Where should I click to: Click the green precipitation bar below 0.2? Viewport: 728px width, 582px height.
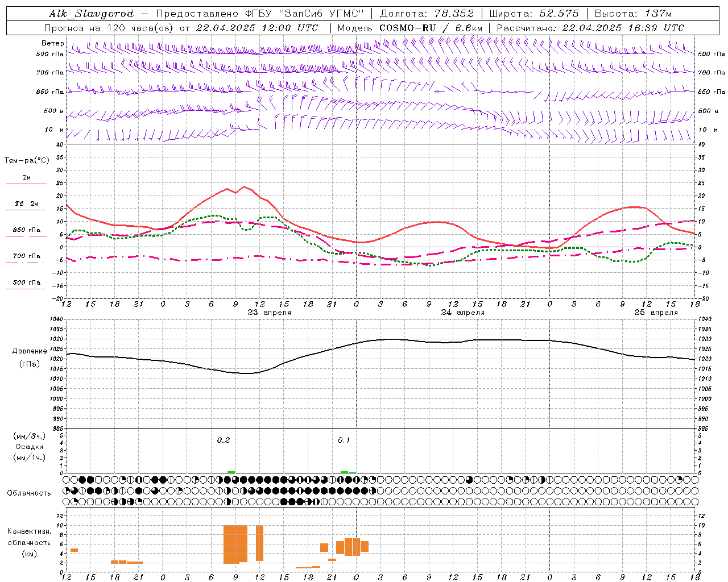[x=231, y=472]
